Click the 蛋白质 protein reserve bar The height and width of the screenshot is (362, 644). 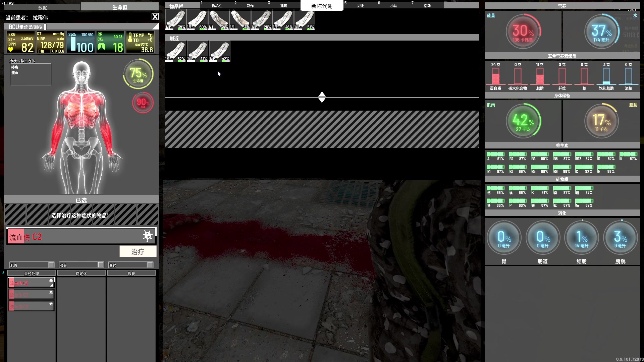click(x=495, y=76)
